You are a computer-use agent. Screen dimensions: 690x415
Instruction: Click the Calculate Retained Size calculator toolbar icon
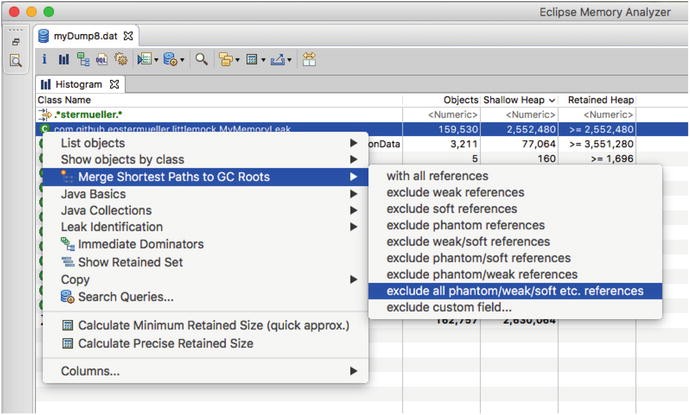click(252, 59)
